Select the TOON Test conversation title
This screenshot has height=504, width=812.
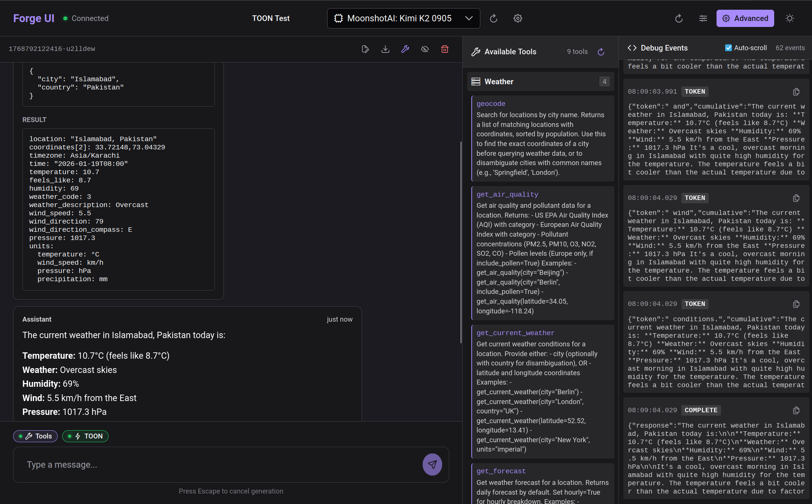click(271, 18)
